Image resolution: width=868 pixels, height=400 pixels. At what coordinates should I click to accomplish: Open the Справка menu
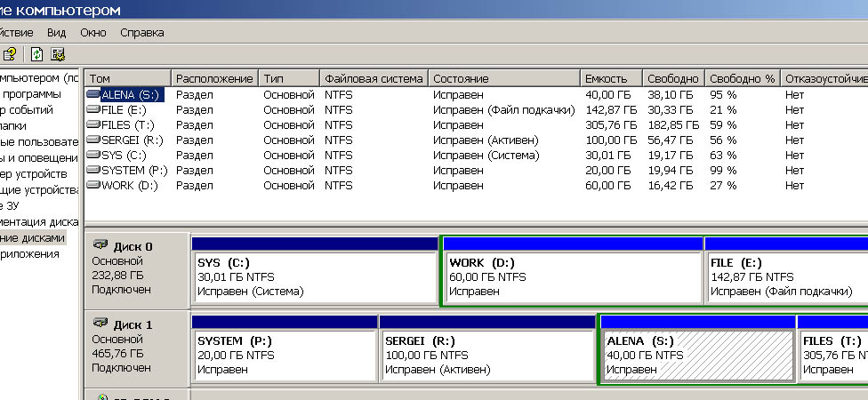tap(142, 33)
